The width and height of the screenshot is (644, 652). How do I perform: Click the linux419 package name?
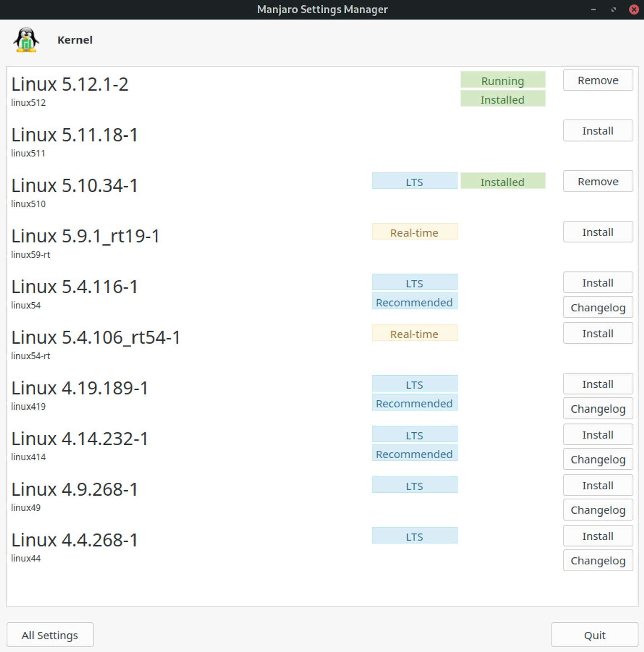pyautogui.click(x=29, y=406)
